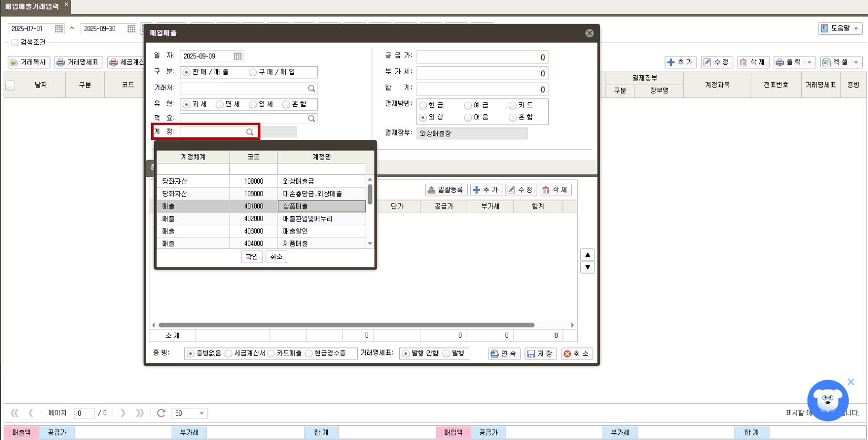
Task: Click 출력 print button
Action: tap(789, 62)
